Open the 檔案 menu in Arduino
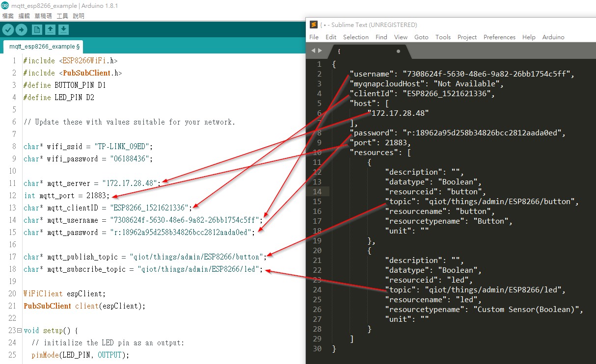 (x=8, y=16)
